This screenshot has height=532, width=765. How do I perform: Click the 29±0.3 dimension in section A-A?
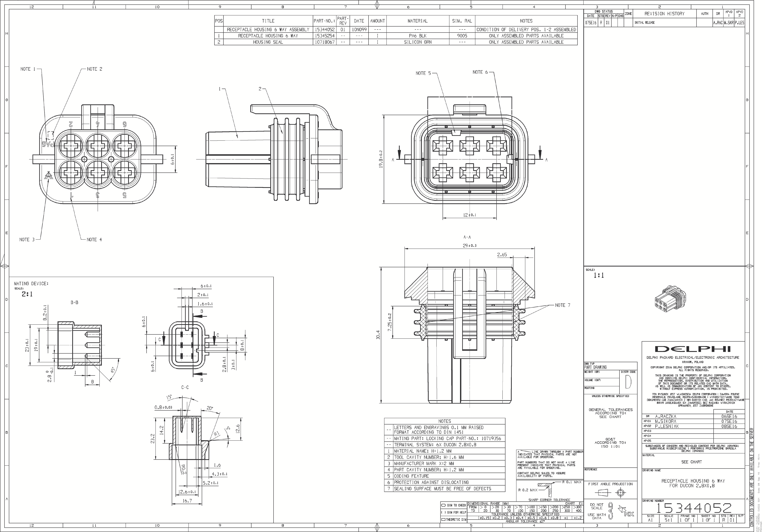click(470, 245)
